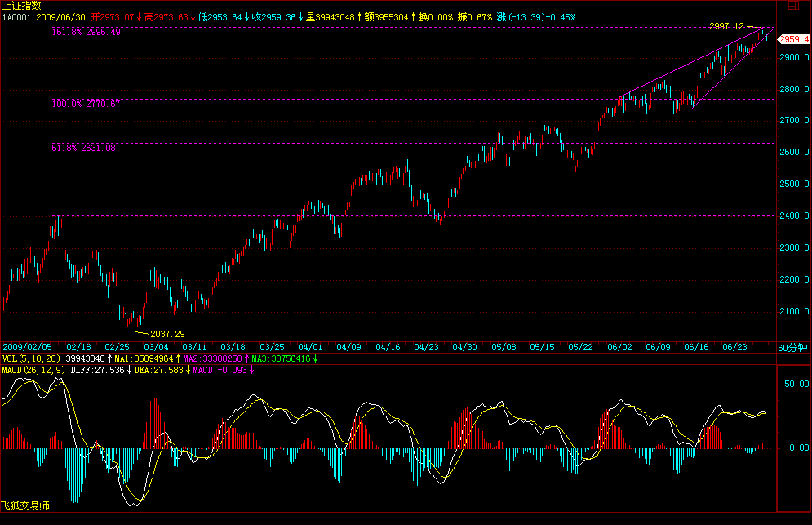The height and width of the screenshot is (525, 812).
Task: Click the 04/23 date on time axis
Action: pos(426,347)
